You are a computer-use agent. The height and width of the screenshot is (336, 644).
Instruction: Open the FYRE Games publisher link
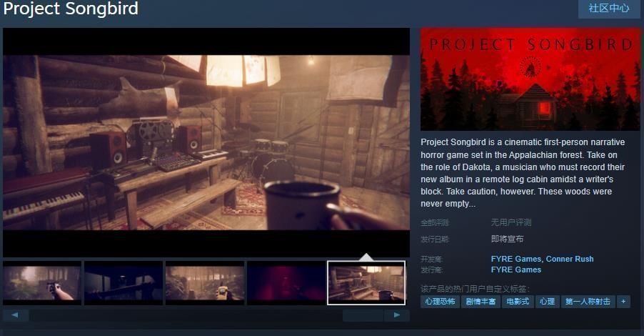point(515,270)
